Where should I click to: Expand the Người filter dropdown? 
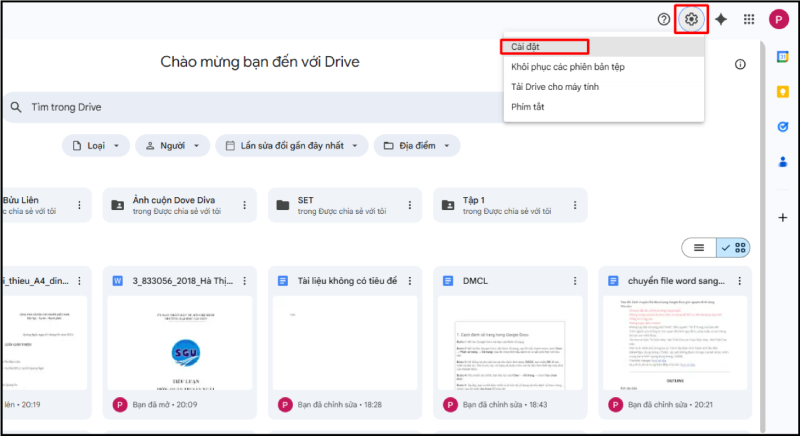(x=172, y=146)
